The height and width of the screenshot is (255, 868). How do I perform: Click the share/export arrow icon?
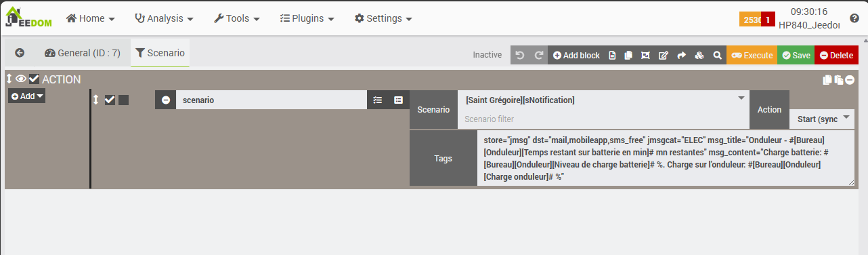click(x=682, y=56)
